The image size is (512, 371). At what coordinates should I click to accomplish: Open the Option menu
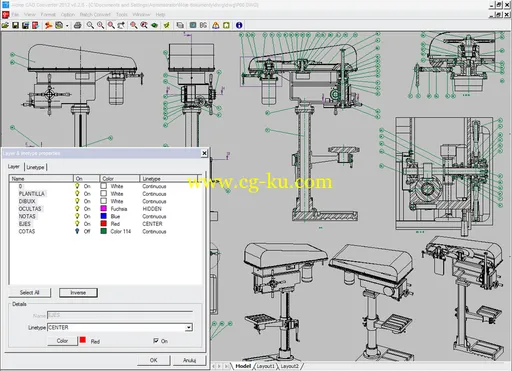pyautogui.click(x=68, y=15)
